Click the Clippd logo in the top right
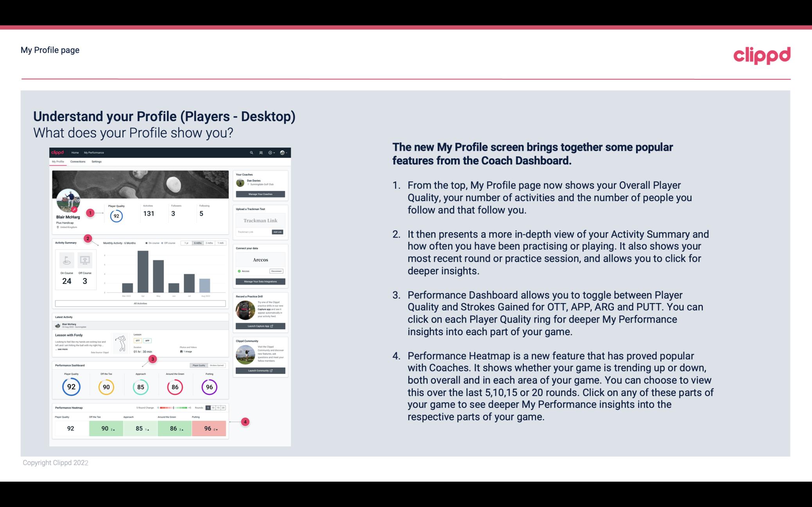 pos(762,54)
